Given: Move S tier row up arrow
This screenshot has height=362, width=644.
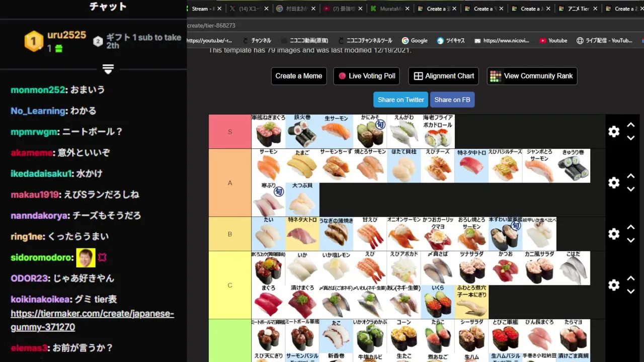Looking at the screenshot, I should (631, 125).
